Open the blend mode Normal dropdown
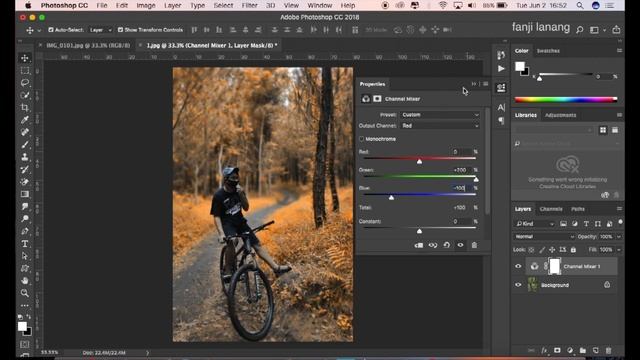The image size is (640, 360). (544, 237)
